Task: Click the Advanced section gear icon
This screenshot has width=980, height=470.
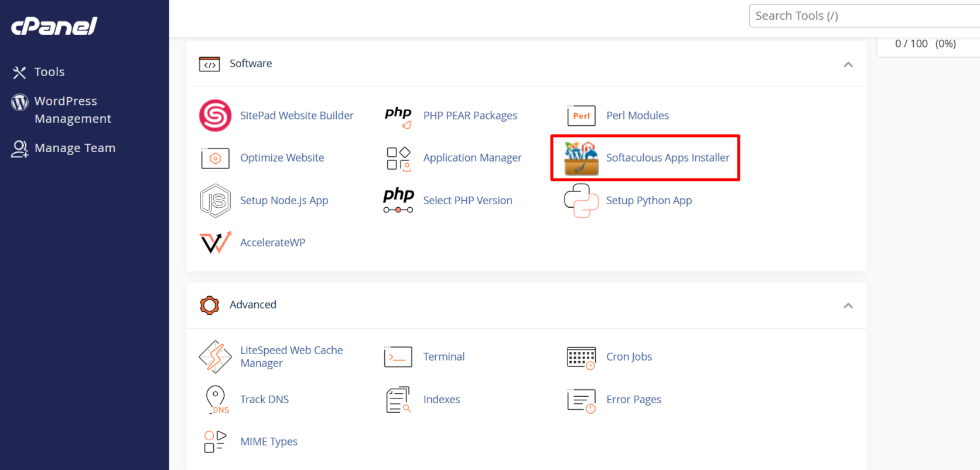Action: pos(210,305)
